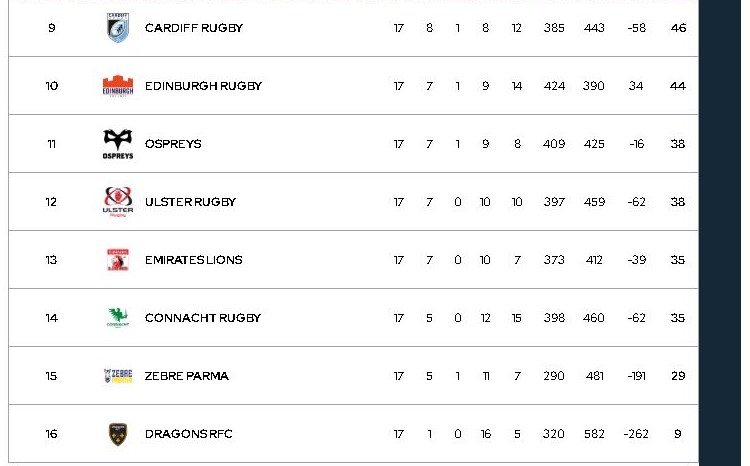The height and width of the screenshot is (466, 750).
Task: Go to the Ulster Rugby name link
Action: [x=190, y=202]
